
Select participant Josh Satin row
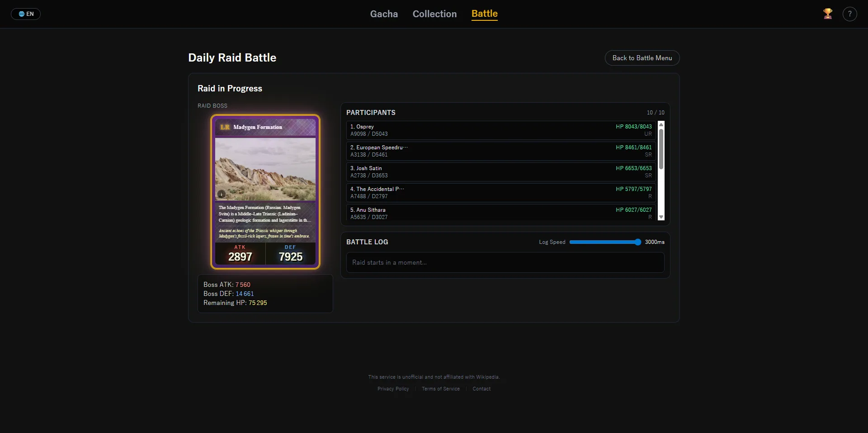click(x=500, y=172)
